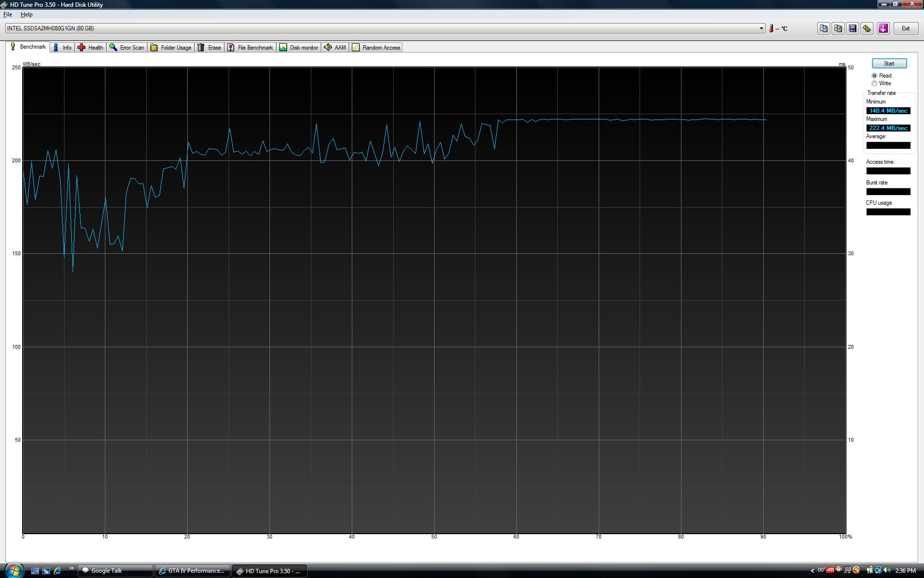
Task: Switch to Google Talk taskbar button
Action: pyautogui.click(x=115, y=571)
